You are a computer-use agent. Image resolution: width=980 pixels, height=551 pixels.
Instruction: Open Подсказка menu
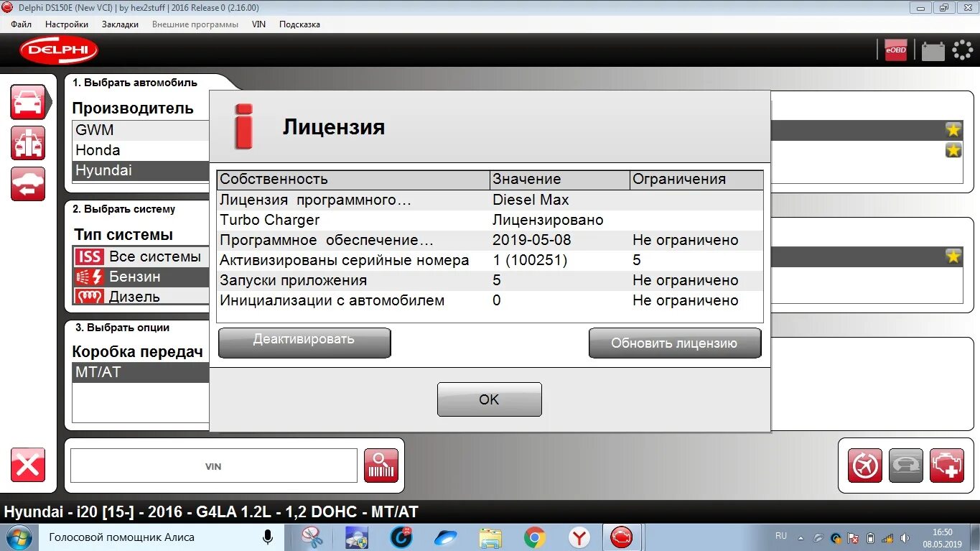(299, 24)
